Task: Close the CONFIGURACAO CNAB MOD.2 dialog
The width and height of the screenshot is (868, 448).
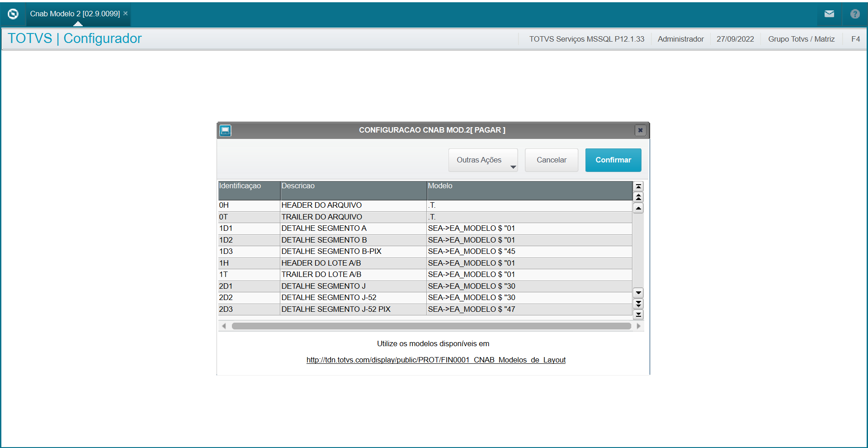Action: (x=640, y=130)
